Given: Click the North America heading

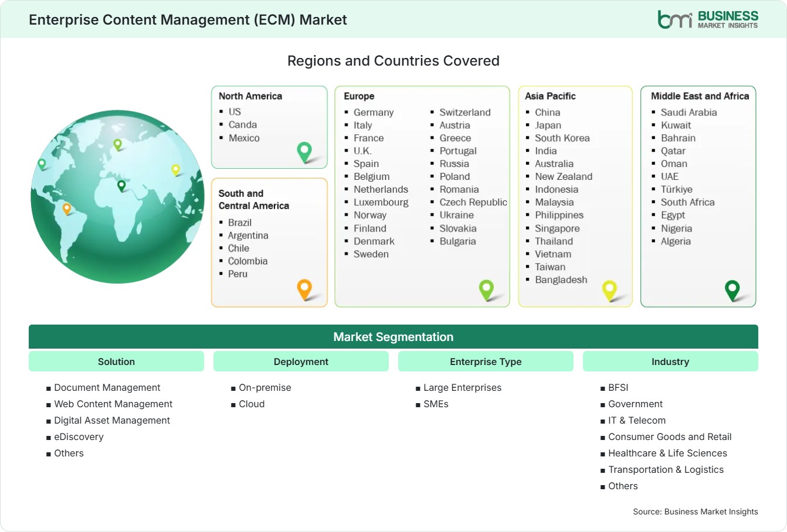Looking at the screenshot, I should point(250,96).
